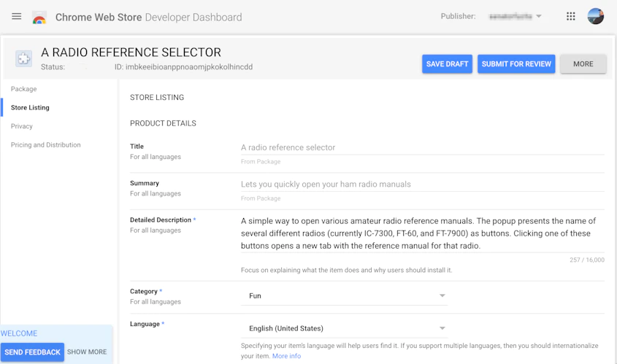The height and width of the screenshot is (364, 617).
Task: Click the Title field
Action: (x=422, y=147)
